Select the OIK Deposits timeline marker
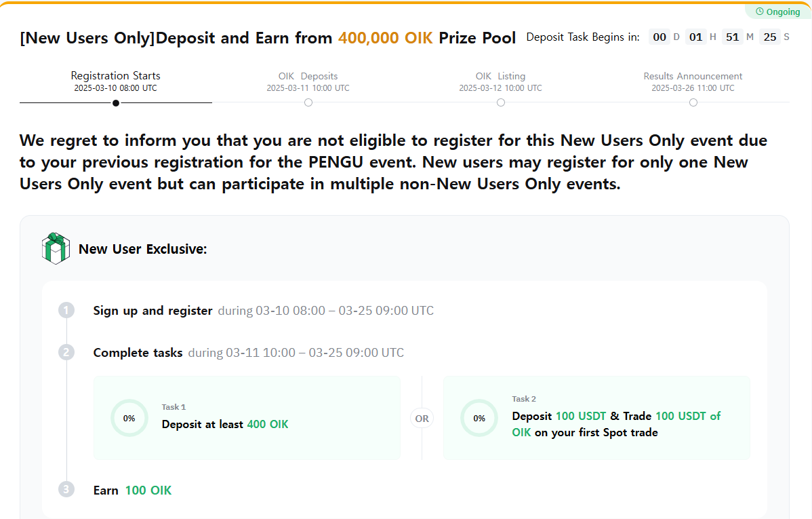This screenshot has width=812, height=519. pyautogui.click(x=308, y=102)
